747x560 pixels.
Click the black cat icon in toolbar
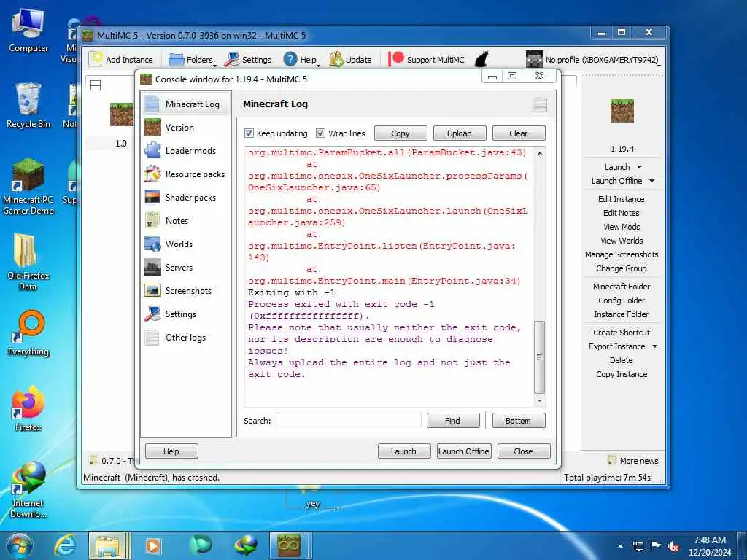click(481, 59)
